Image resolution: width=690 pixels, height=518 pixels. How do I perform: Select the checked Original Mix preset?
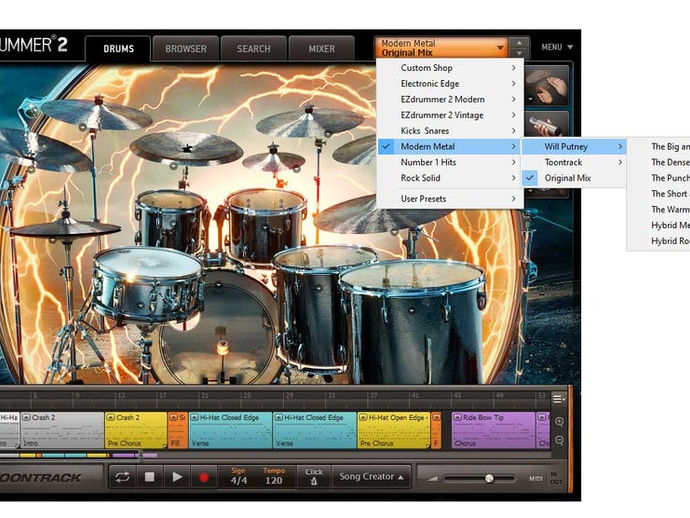click(x=574, y=178)
